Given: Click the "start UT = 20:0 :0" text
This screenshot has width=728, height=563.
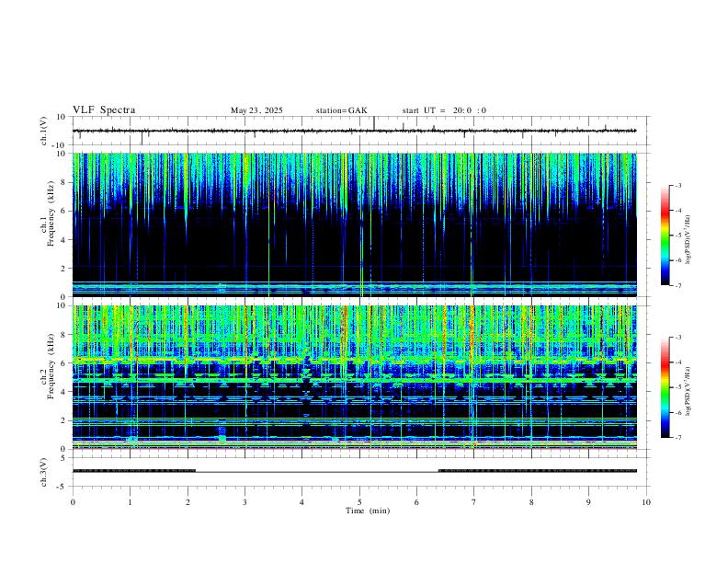Looking at the screenshot, I should point(444,110).
